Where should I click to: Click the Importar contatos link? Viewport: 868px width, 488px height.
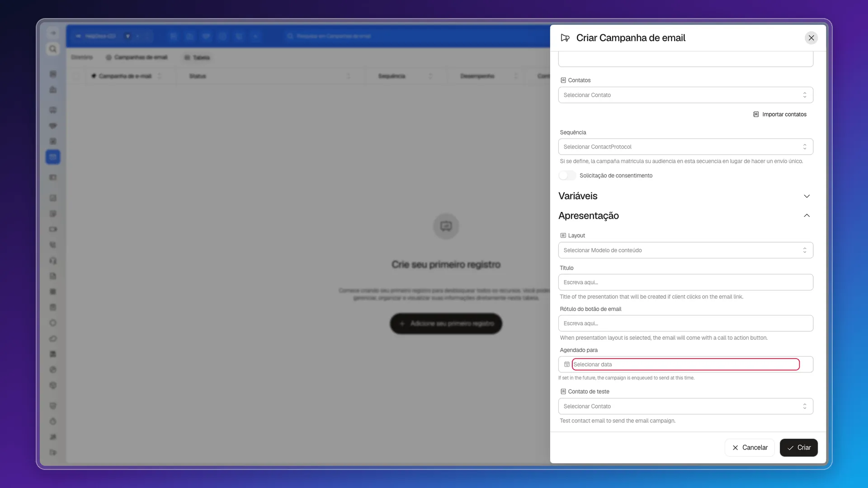click(x=779, y=114)
